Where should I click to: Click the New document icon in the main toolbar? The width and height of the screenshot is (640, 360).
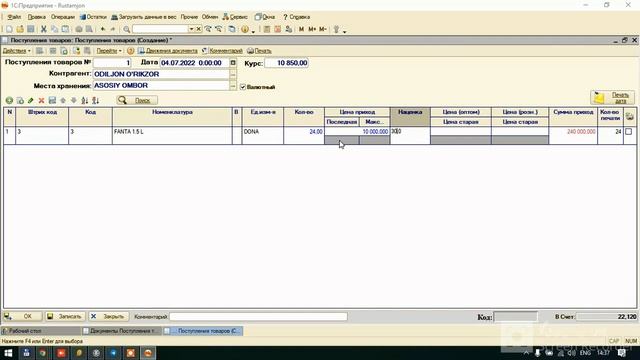(9, 29)
